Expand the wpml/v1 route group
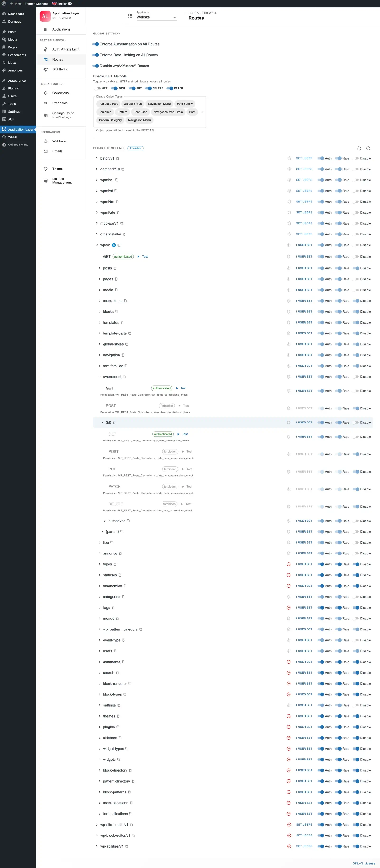 (x=97, y=180)
